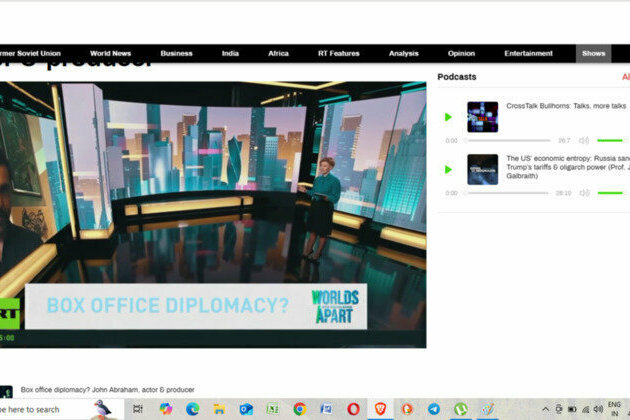Go to the India section

click(230, 53)
